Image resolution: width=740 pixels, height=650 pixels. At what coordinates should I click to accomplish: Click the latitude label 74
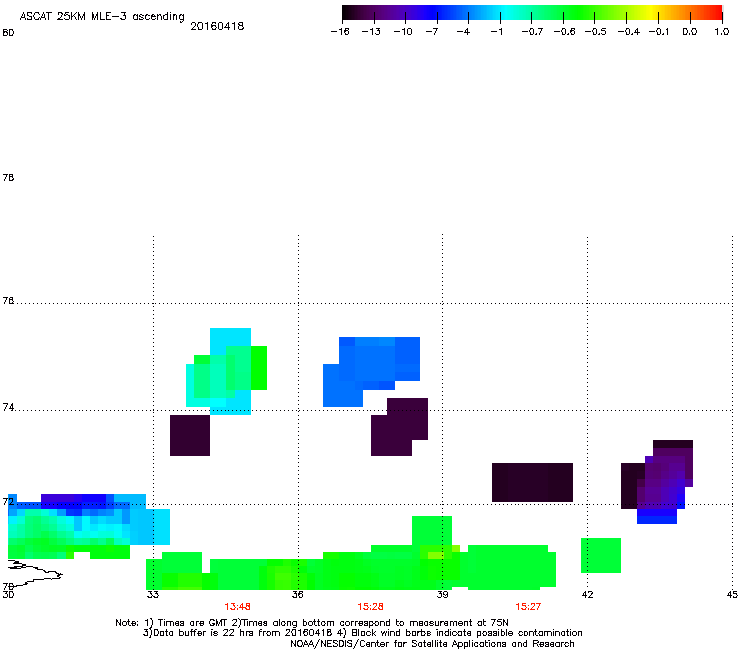pos(8,407)
